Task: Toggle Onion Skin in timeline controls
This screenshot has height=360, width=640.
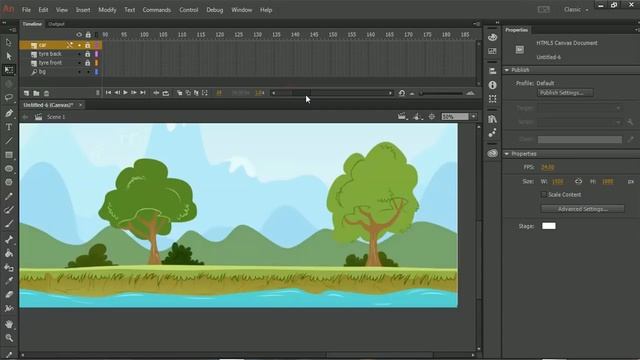Action: click(180, 93)
